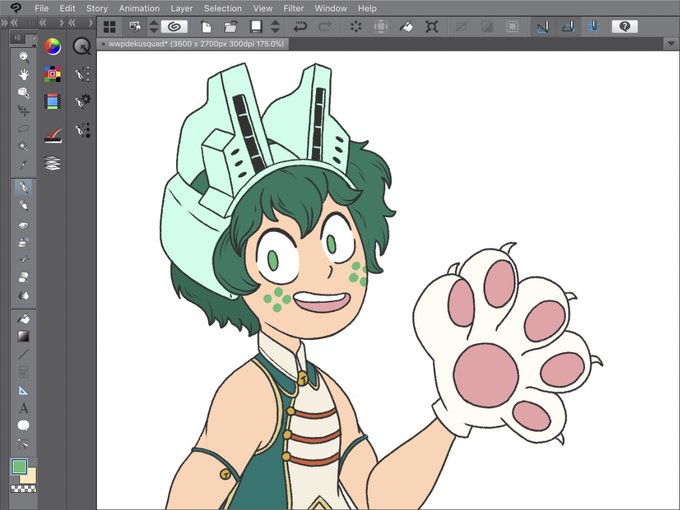The height and width of the screenshot is (510, 680).
Task: Select the Move layer tool
Action: click(x=23, y=111)
